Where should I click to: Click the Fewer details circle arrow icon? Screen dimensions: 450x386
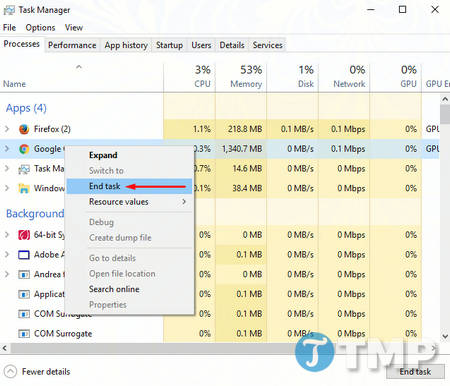coord(10,372)
